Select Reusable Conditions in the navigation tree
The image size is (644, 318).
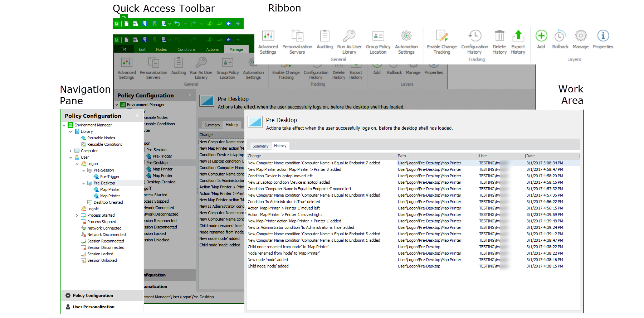pyautogui.click(x=104, y=145)
